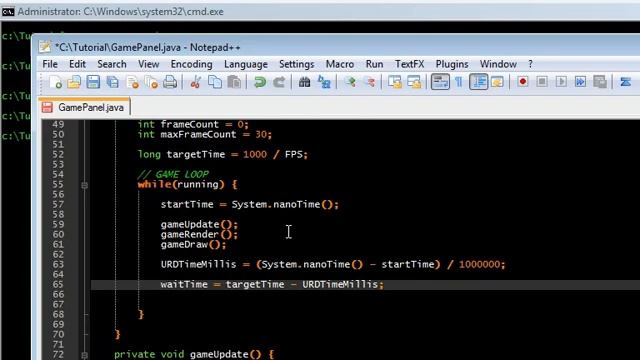Click the Print icon
Viewport: 640px width, 360px height.
tap(170, 82)
